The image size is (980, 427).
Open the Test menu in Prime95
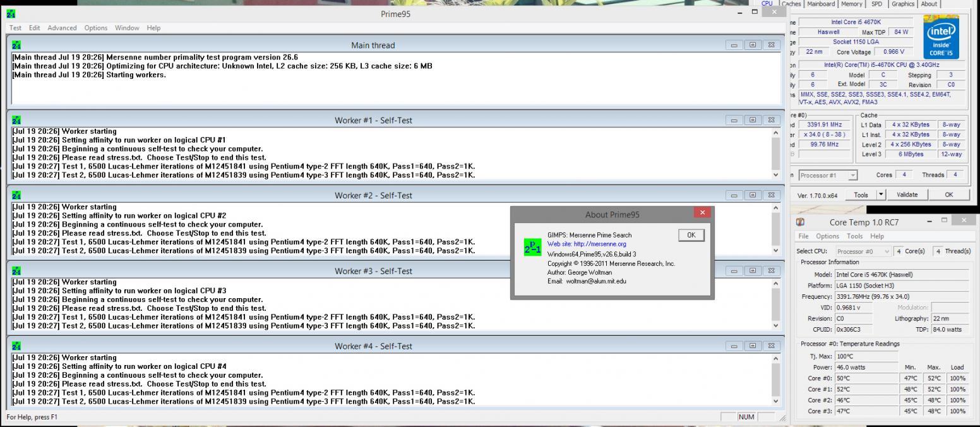pos(15,28)
